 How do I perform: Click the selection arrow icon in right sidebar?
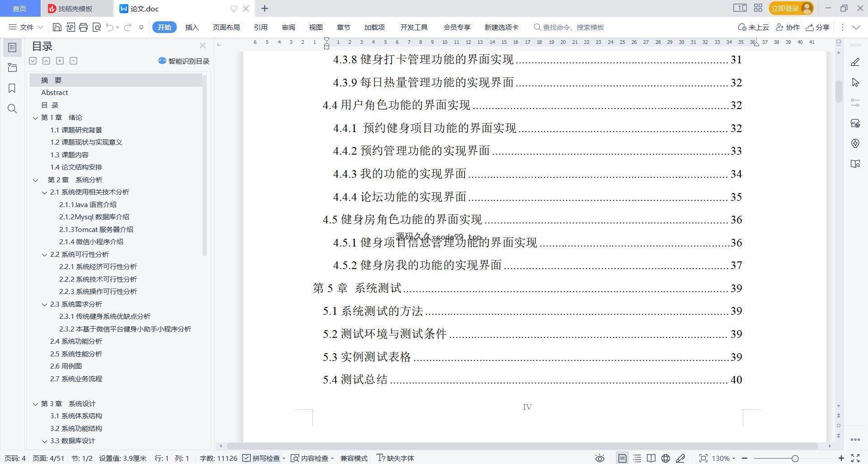coord(855,82)
